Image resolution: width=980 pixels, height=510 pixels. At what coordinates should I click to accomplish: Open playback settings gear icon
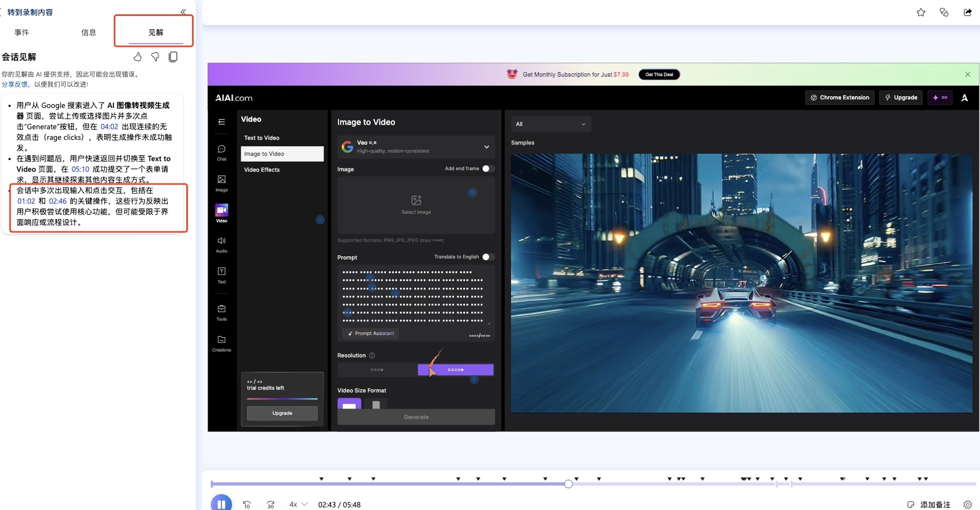click(968, 505)
